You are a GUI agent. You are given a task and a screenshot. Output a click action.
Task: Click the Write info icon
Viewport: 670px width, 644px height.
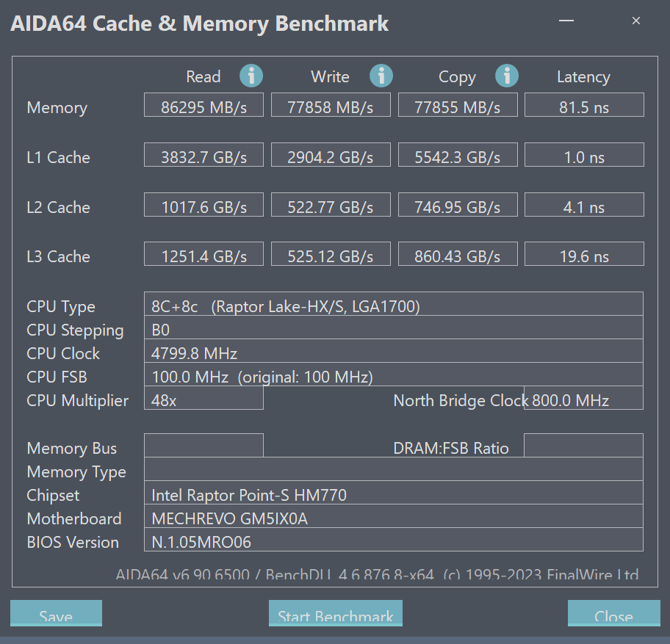381,76
